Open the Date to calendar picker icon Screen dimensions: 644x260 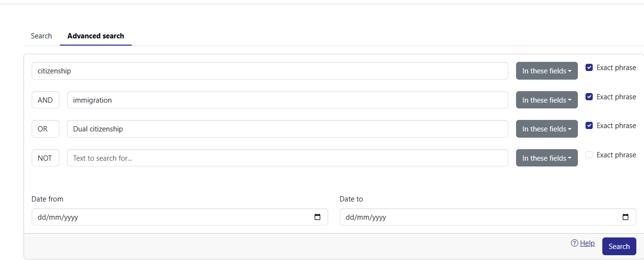(x=625, y=217)
